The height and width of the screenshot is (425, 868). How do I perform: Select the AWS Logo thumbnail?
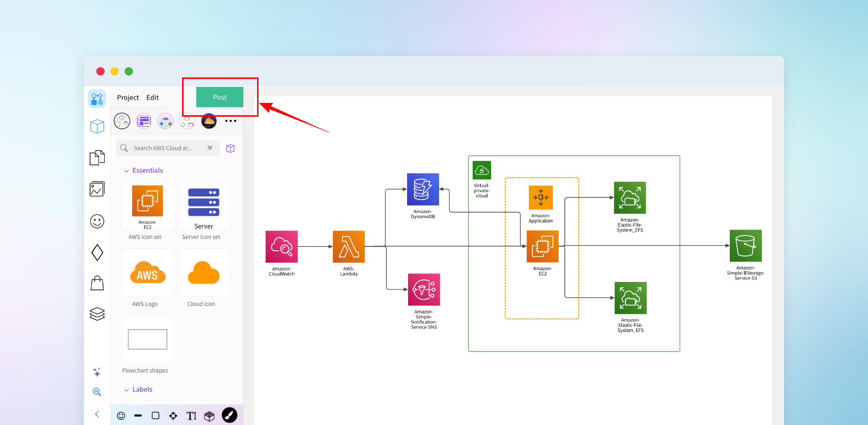pos(148,273)
